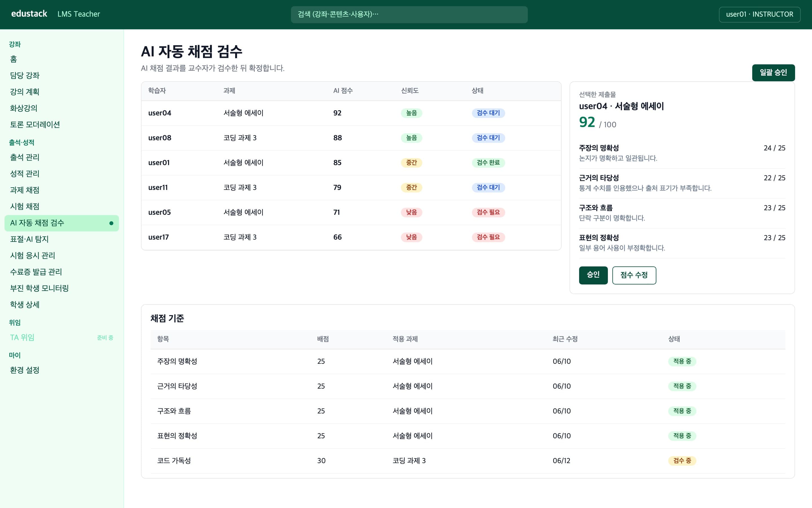Open 시험 응시 관리 sidebar item
Image resolution: width=812 pixels, height=508 pixels.
62,256
